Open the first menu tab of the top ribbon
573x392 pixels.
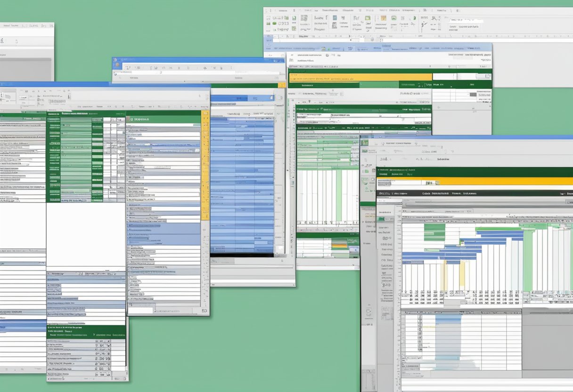tap(283, 9)
